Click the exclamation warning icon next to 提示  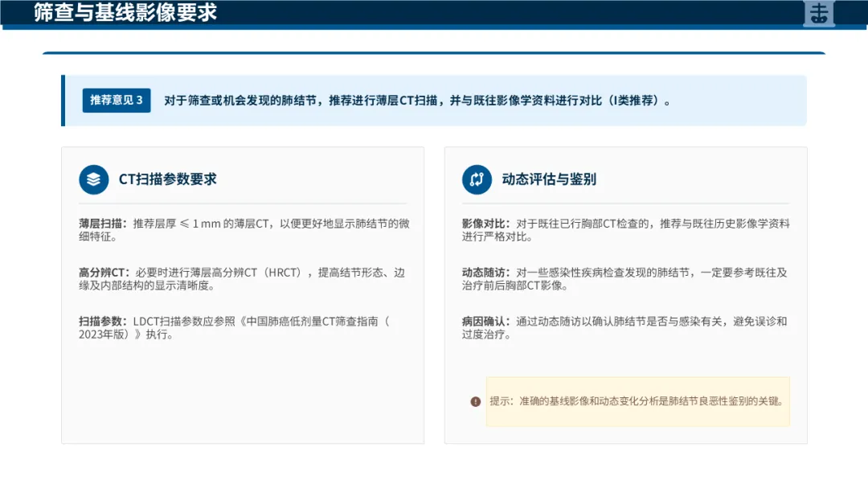(x=476, y=401)
